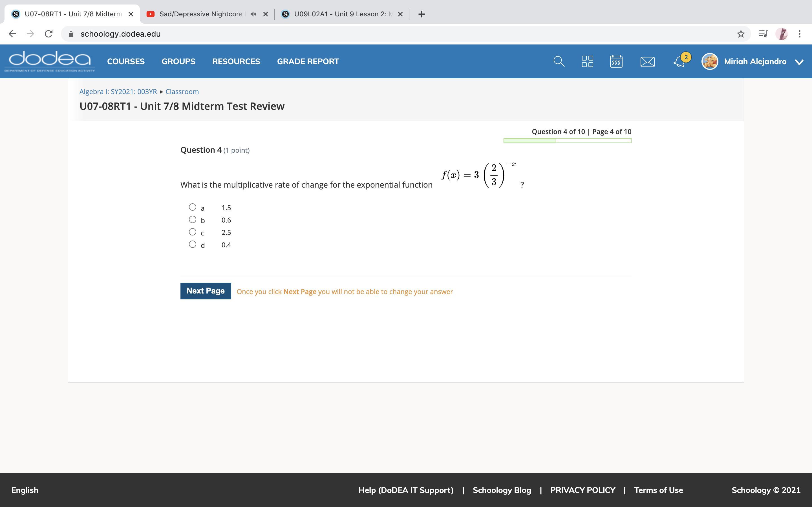Switch to the Sad/Depressive Nightcore tab
The height and width of the screenshot is (507, 812).
[201, 14]
